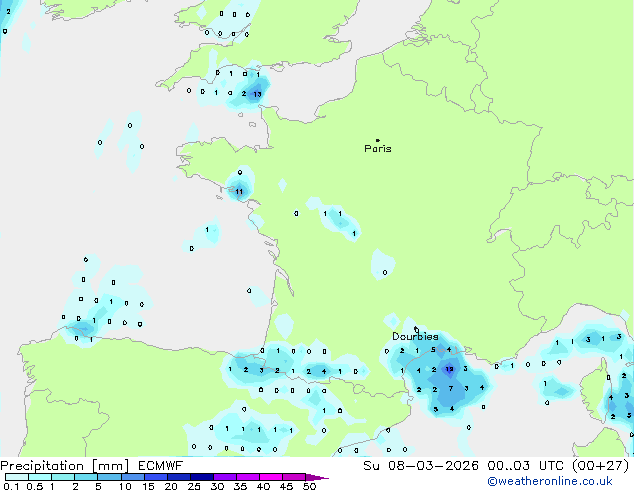Click the legend label '25'
The width and height of the screenshot is (634, 490).
pyautogui.click(x=194, y=486)
